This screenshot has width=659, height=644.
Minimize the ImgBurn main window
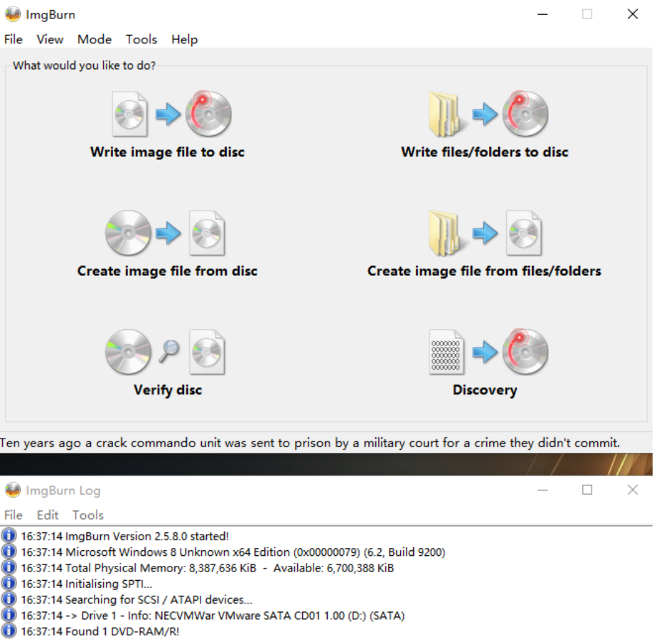pos(542,14)
